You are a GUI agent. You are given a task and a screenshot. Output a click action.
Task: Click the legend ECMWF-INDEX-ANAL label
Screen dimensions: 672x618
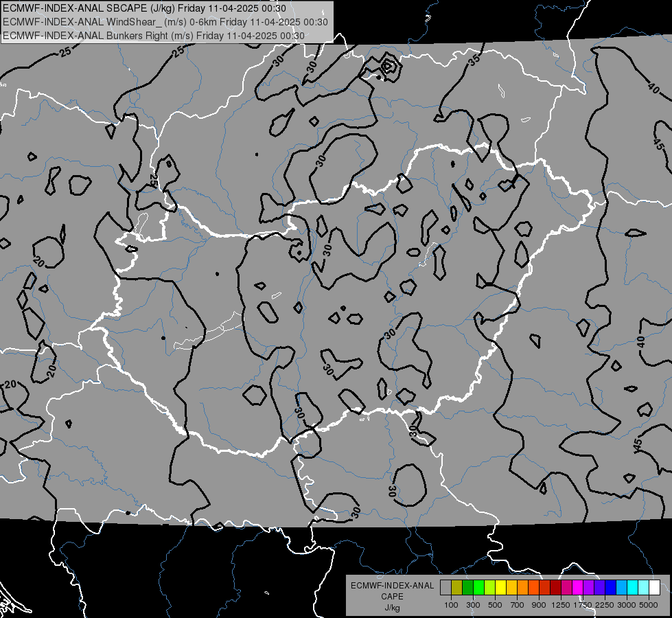pyautogui.click(x=392, y=586)
